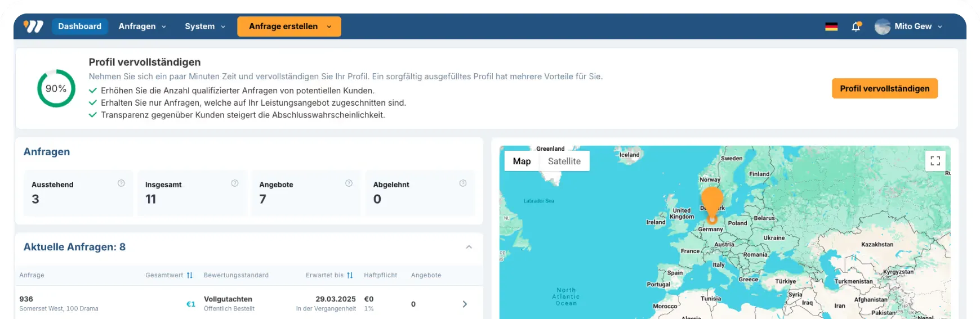Click the orange map location pin

pyautogui.click(x=712, y=205)
